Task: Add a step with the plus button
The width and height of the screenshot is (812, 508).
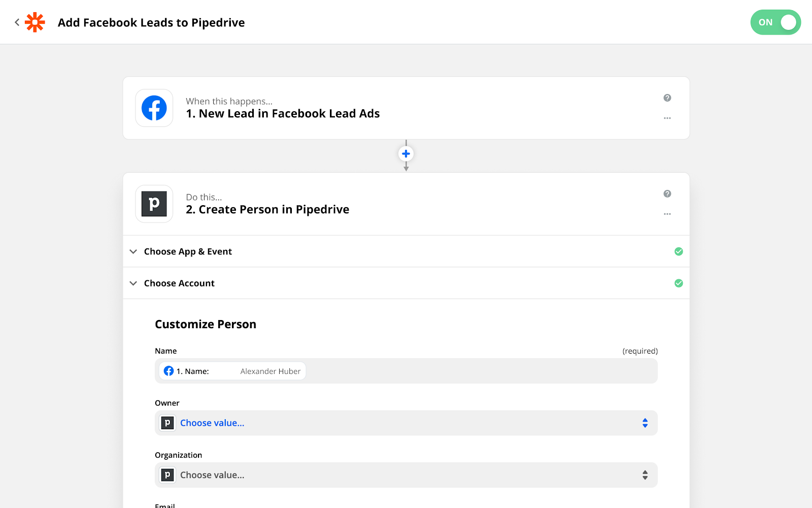Action: 406,153
